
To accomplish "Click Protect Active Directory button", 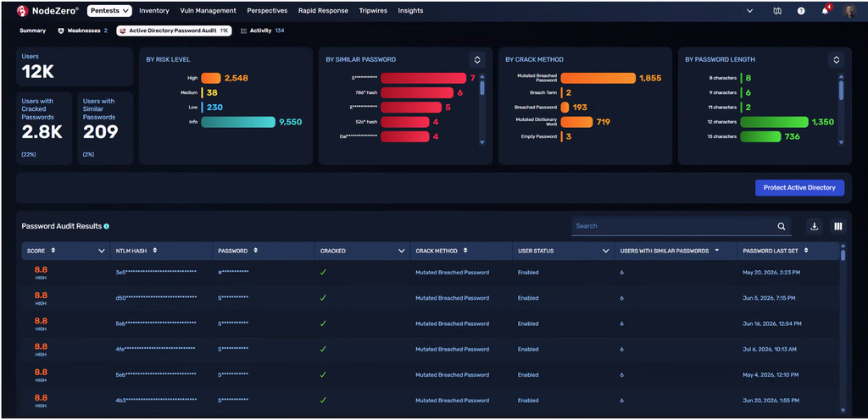I will pyautogui.click(x=799, y=188).
